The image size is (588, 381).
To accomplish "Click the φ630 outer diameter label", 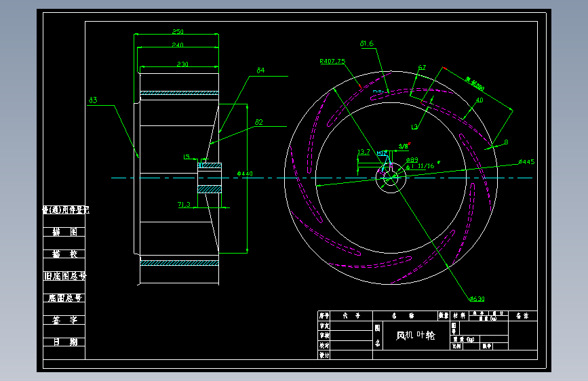I will pos(477,298).
